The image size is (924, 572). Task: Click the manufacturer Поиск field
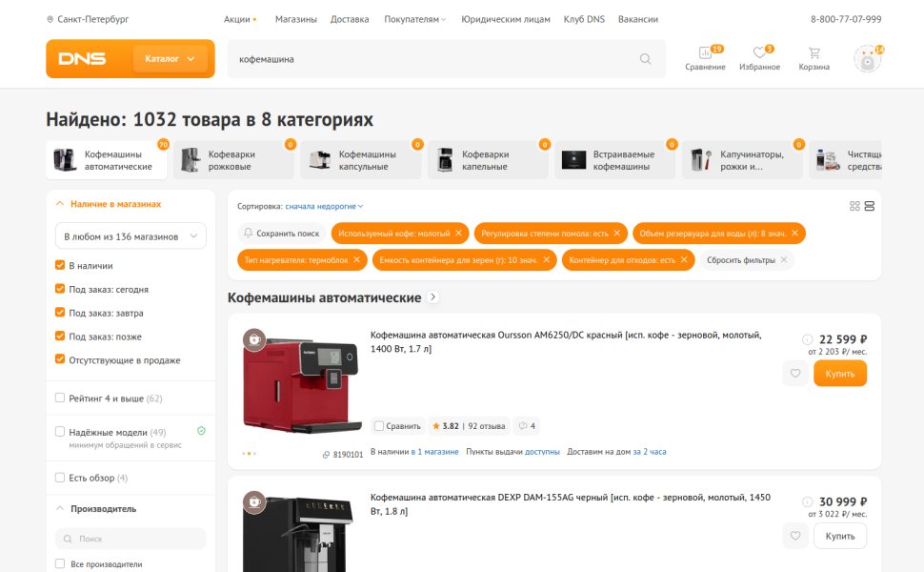131,539
